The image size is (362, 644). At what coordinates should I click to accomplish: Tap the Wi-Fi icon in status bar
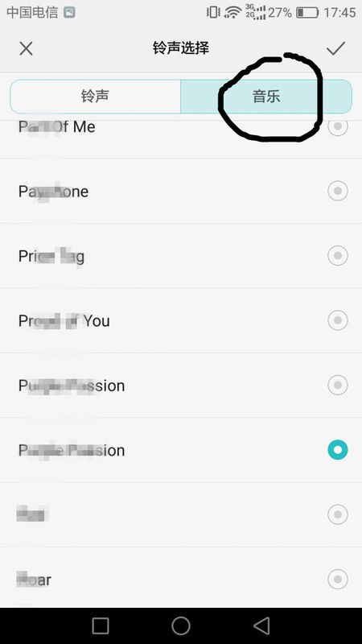[232, 12]
